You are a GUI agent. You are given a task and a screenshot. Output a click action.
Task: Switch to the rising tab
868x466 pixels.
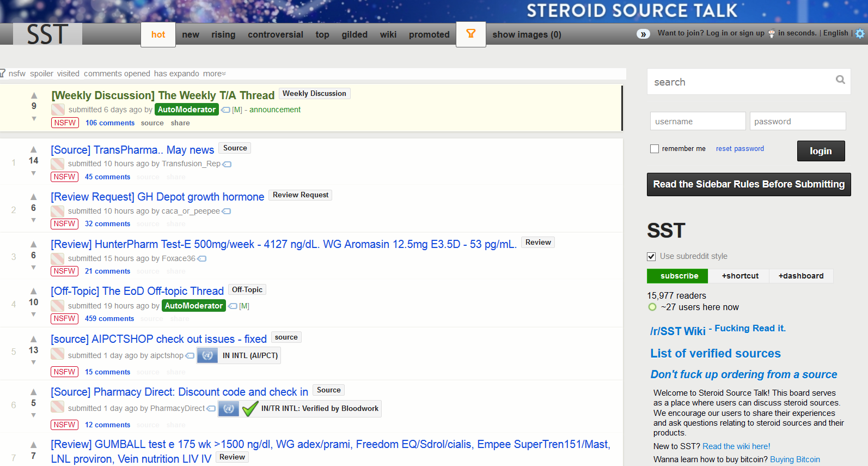(223, 34)
